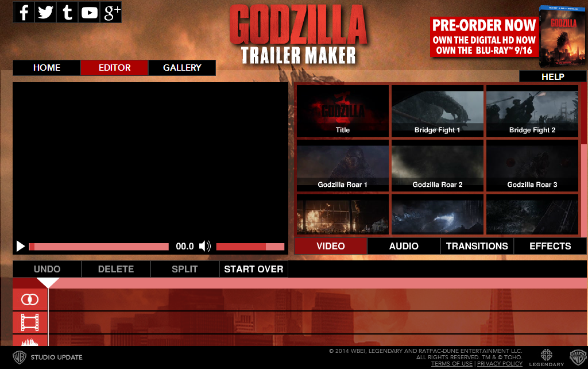Viewport: 588px width, 369px height.
Task: Select the Godzilla Roar 3 clip
Action: 532,166
